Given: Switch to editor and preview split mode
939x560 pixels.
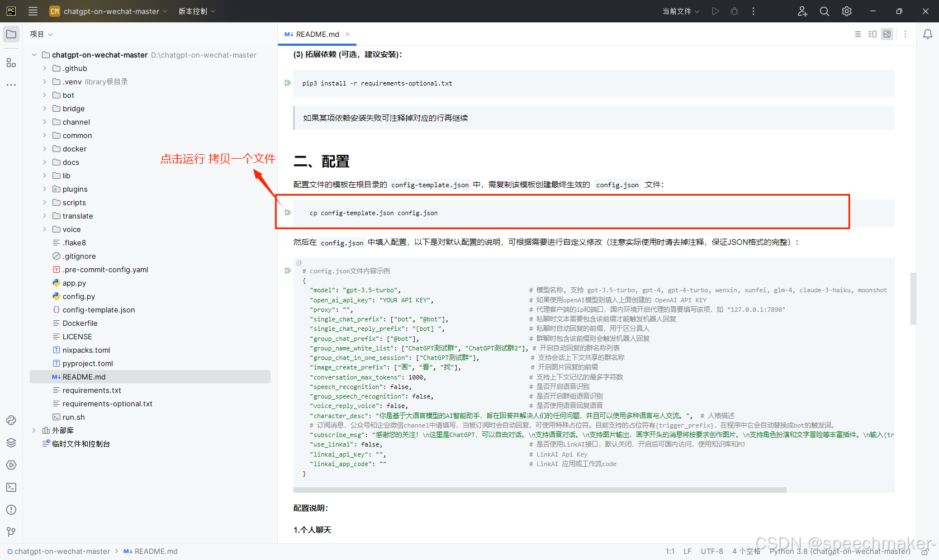Looking at the screenshot, I should [x=872, y=34].
